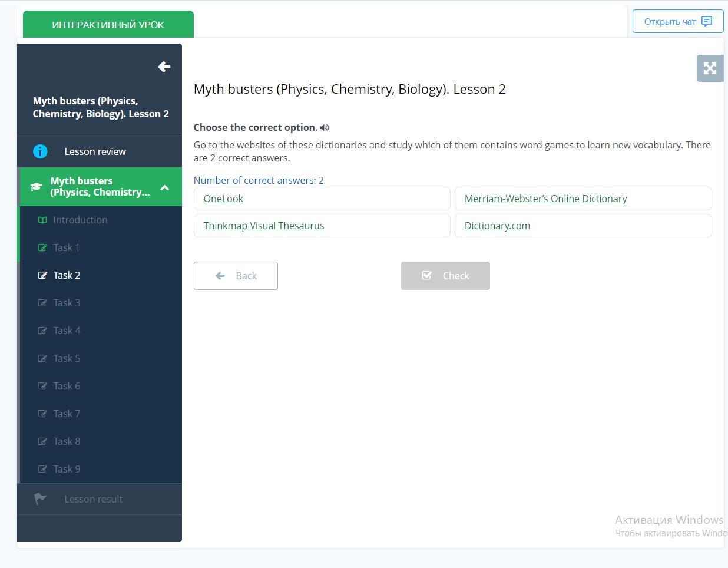This screenshot has height=568, width=728.
Task: Click the Back button
Action: [236, 276]
